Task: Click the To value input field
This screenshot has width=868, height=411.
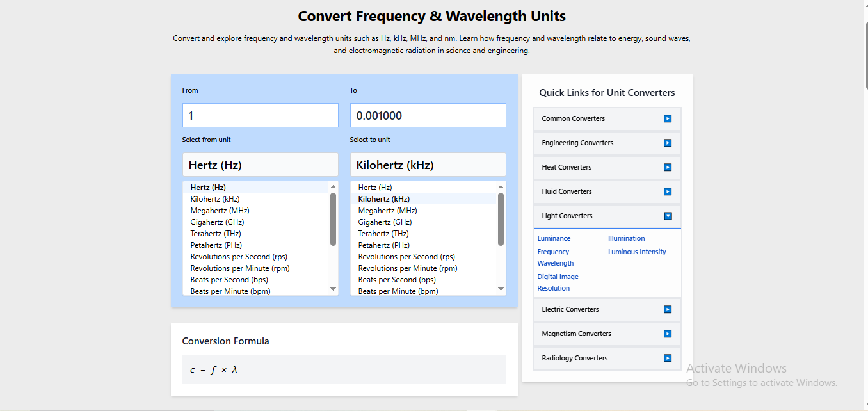Action: (428, 115)
